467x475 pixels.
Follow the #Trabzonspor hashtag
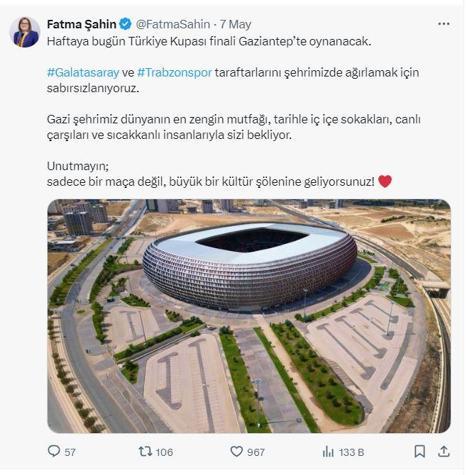(174, 73)
